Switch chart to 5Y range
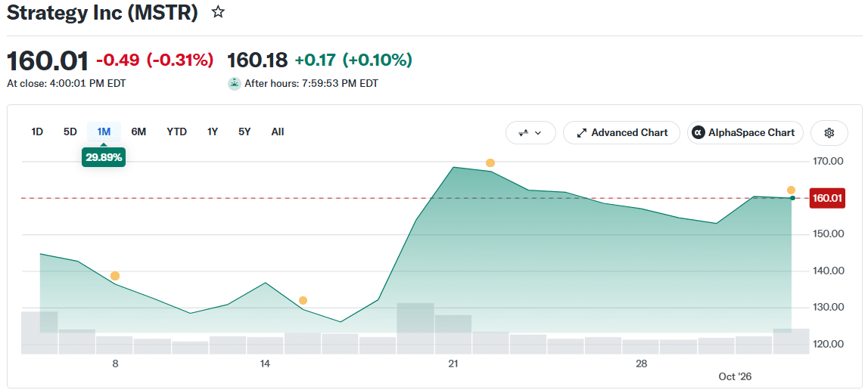 click(x=244, y=132)
